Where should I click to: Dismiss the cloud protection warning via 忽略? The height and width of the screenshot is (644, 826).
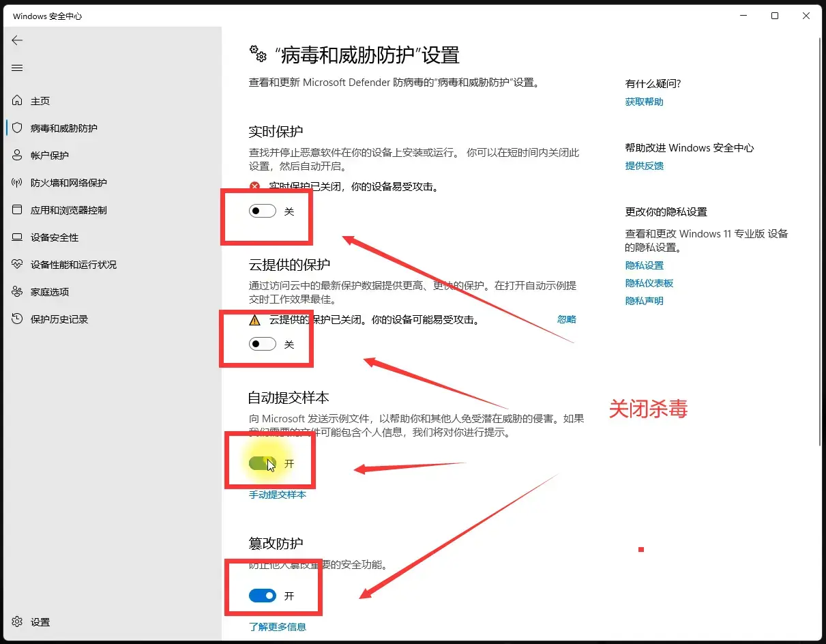pyautogui.click(x=567, y=319)
